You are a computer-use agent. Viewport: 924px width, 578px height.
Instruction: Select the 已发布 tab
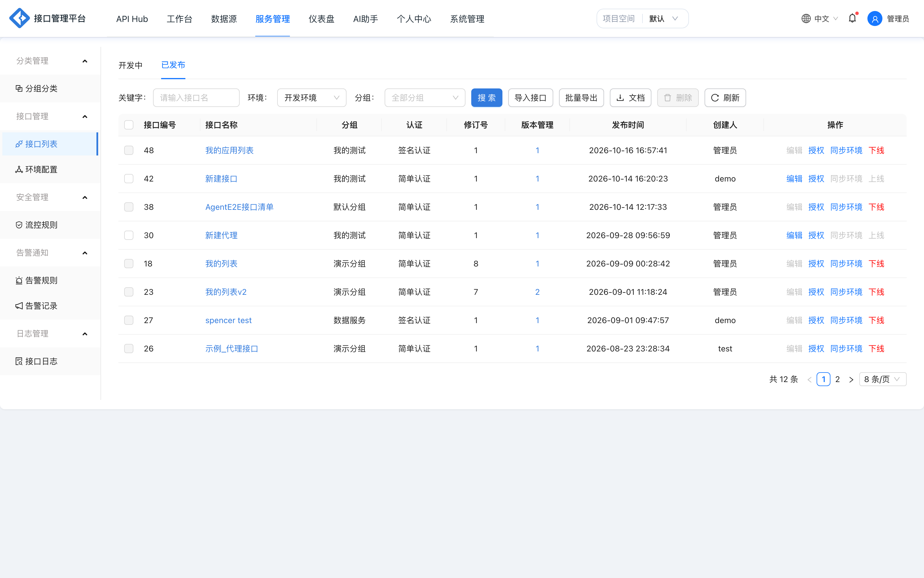click(x=173, y=65)
